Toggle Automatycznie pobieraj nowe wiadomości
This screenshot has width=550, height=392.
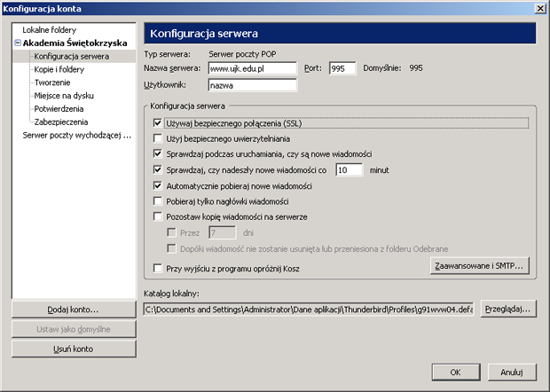point(158,186)
